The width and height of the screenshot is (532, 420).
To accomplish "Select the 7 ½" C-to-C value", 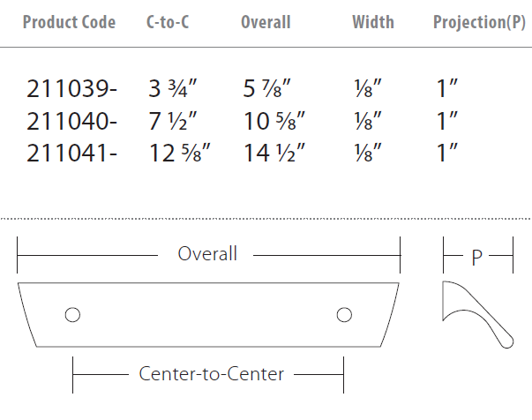I will 174,120.
